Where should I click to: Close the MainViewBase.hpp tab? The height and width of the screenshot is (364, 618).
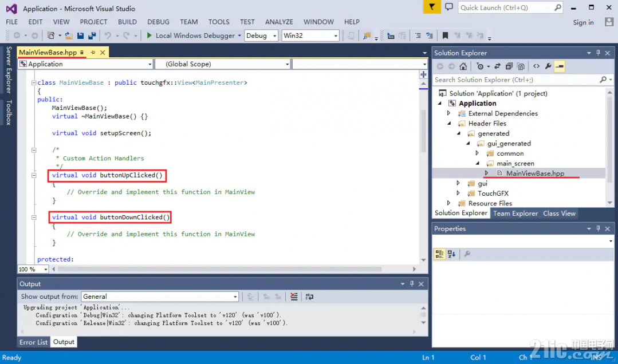pyautogui.click(x=103, y=53)
